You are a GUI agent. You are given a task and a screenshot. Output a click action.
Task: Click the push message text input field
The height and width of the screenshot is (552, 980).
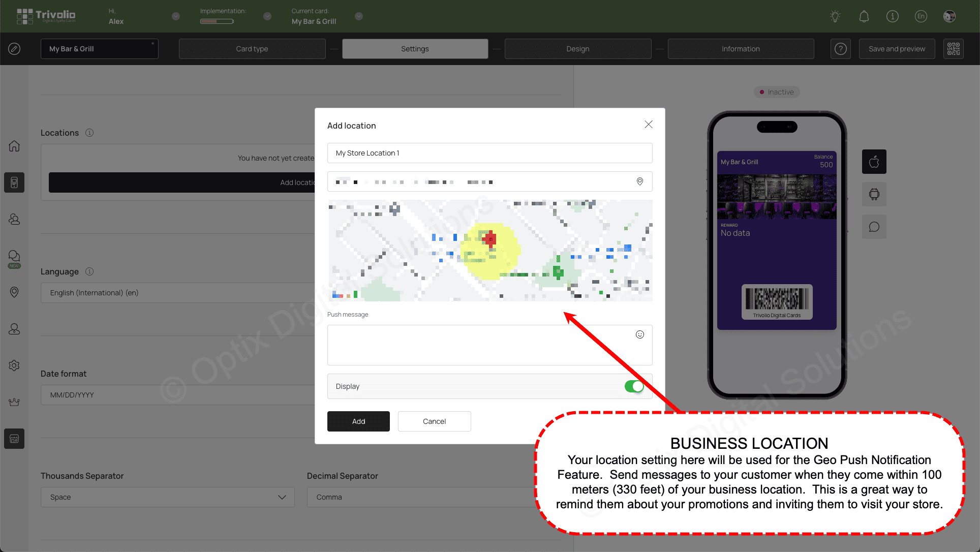(490, 344)
